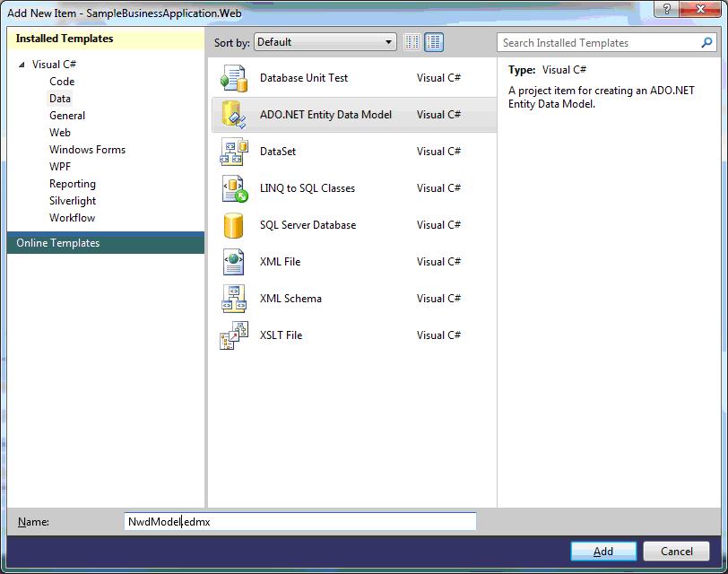Select the Reporting category
The height and width of the screenshot is (574, 728).
coord(73,184)
